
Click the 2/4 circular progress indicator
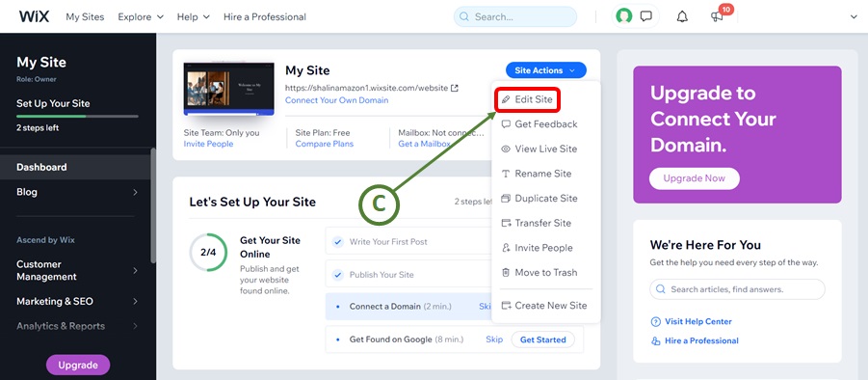coord(208,253)
